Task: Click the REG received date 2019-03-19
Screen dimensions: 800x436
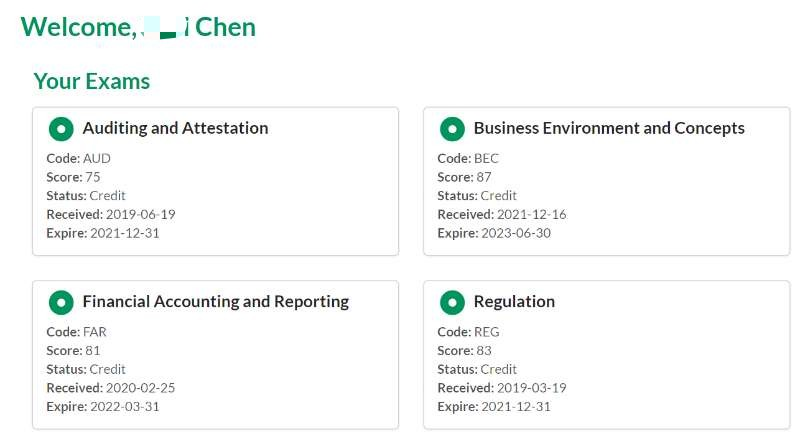Action: pos(532,388)
